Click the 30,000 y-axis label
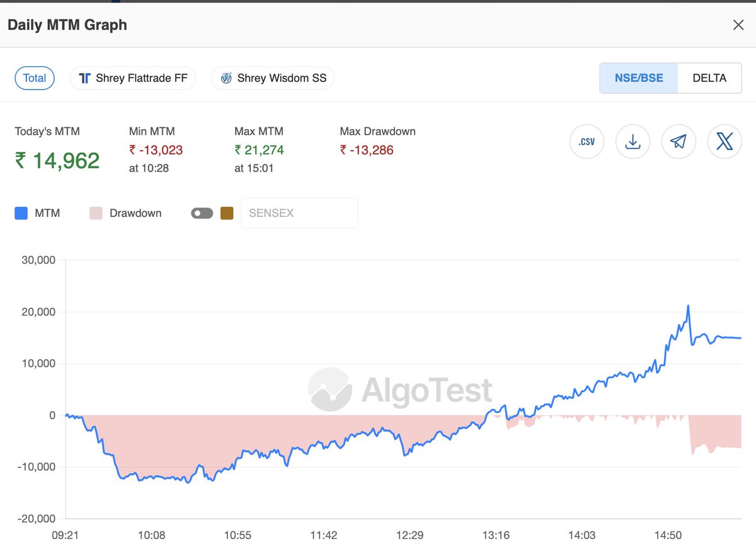The height and width of the screenshot is (556, 756). (39, 260)
